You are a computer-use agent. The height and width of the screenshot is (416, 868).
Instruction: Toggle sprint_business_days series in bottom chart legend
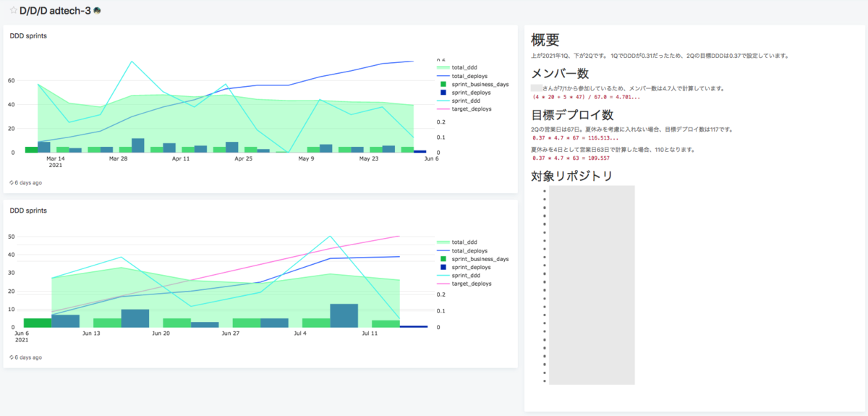480,259
